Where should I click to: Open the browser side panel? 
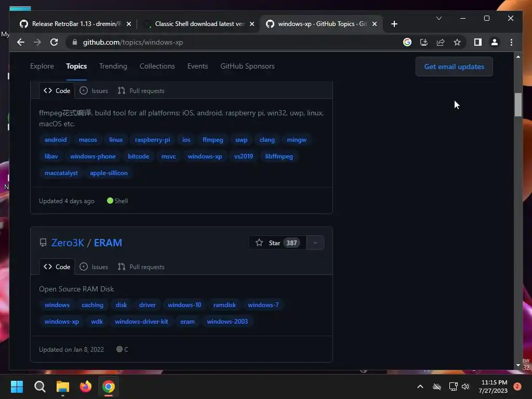click(x=478, y=42)
